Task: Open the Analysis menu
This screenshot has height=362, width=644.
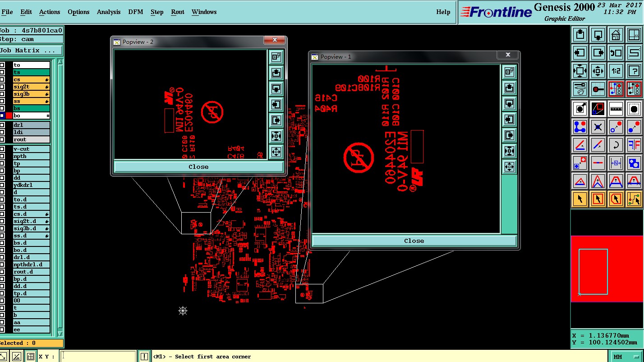Action: click(109, 12)
